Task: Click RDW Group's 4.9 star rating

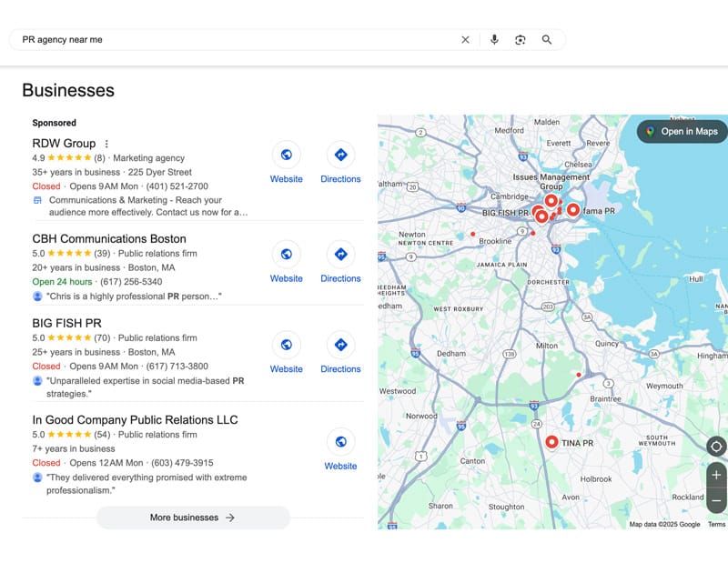Action: coord(69,158)
